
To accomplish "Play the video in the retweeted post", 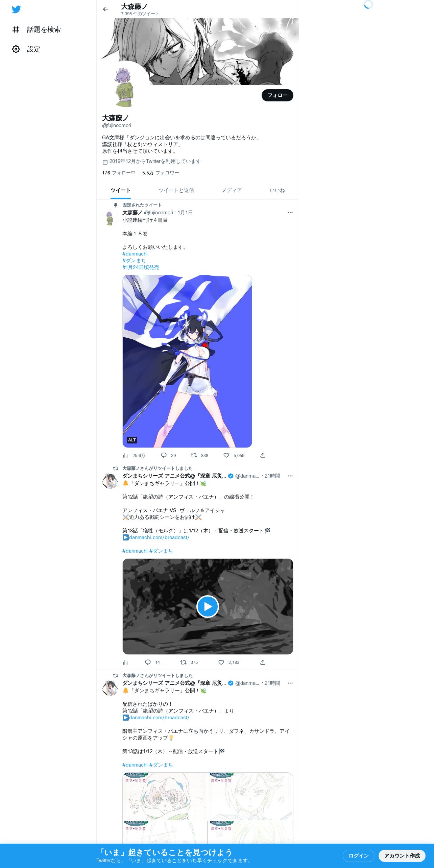I will pos(208,606).
